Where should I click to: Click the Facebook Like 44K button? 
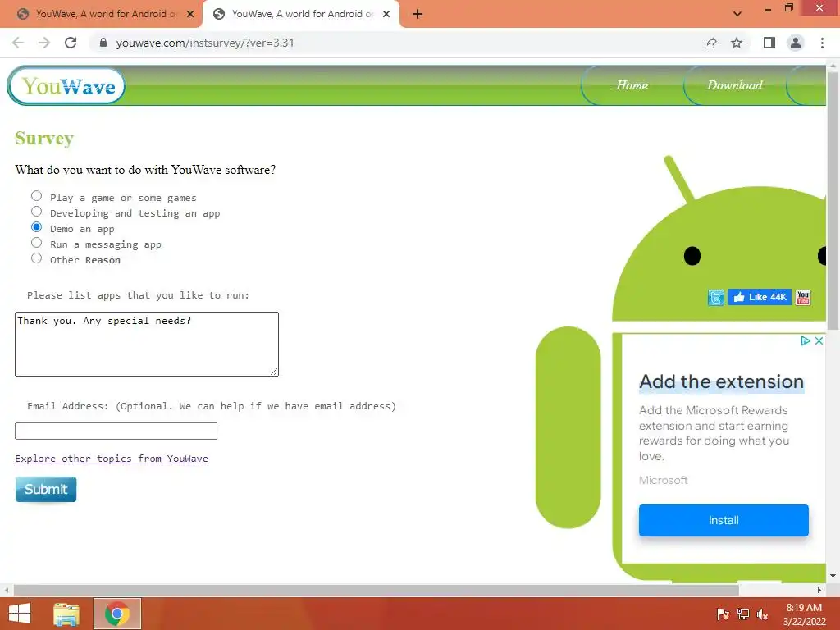click(x=760, y=297)
